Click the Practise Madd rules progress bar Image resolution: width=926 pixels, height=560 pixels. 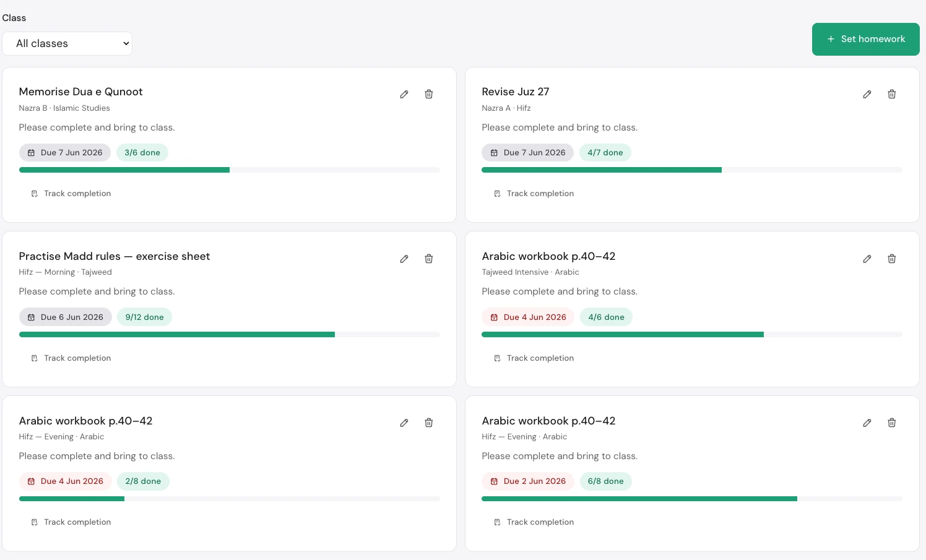point(230,334)
